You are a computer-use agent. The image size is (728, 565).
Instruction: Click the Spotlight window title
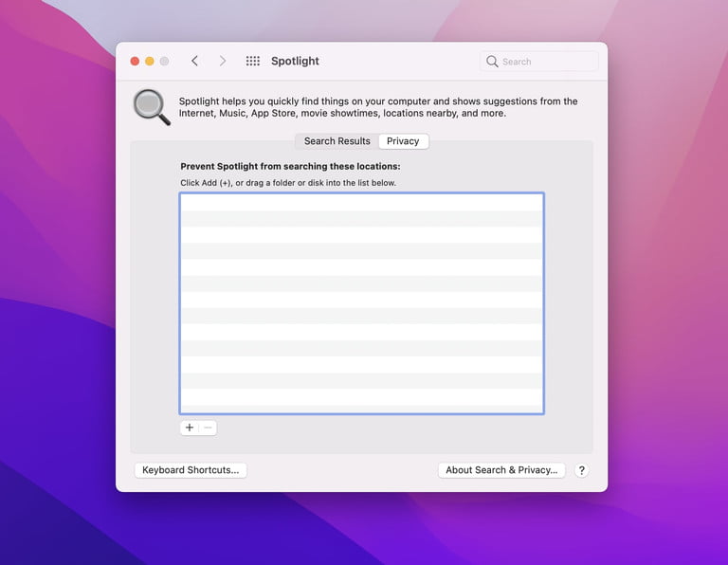(295, 61)
